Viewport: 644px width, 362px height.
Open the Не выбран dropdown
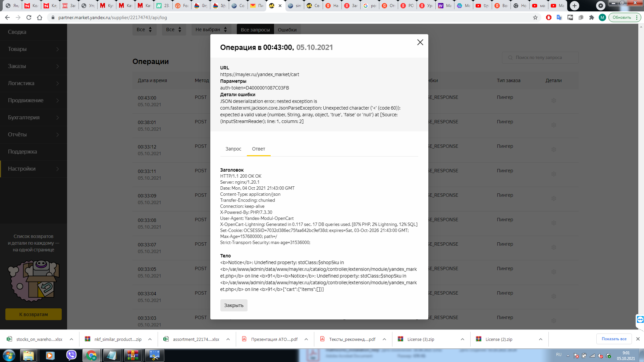point(211,29)
